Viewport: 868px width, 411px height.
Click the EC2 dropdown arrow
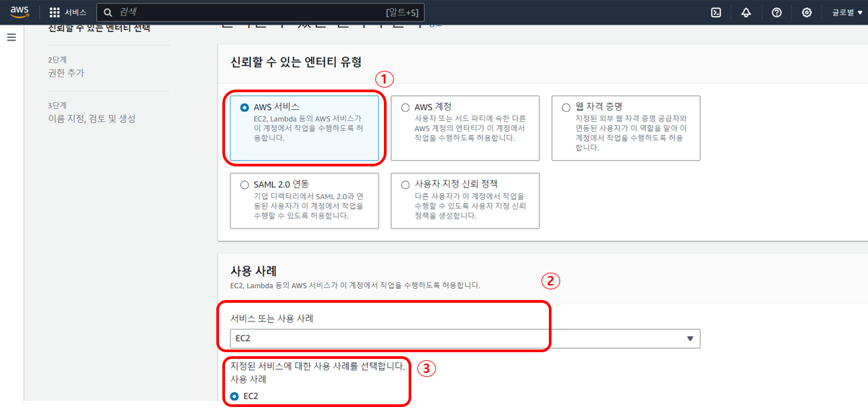(x=690, y=339)
